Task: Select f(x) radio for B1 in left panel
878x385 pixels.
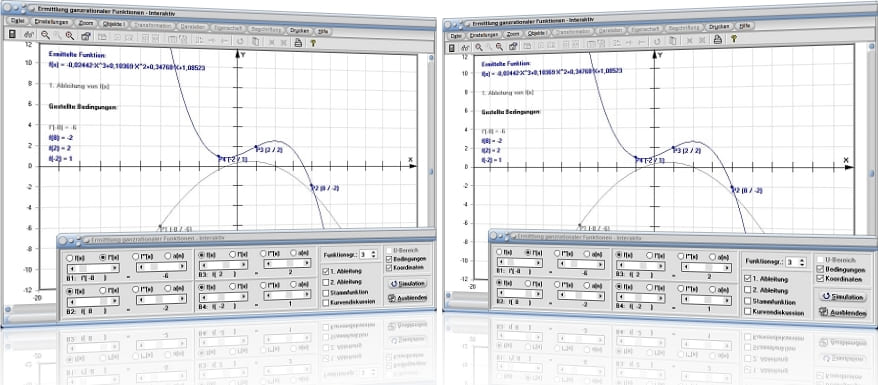Action: click(x=70, y=258)
